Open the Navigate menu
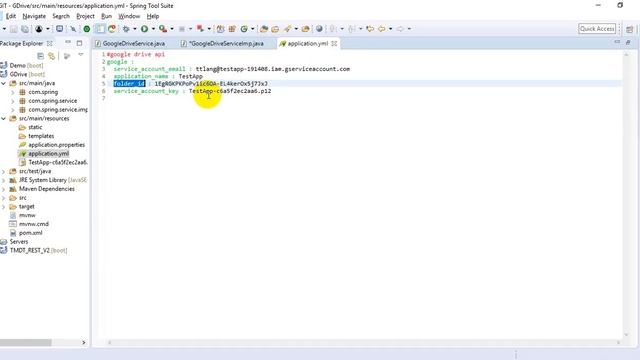The height and width of the screenshot is (360, 640). pyautogui.click(x=34, y=16)
